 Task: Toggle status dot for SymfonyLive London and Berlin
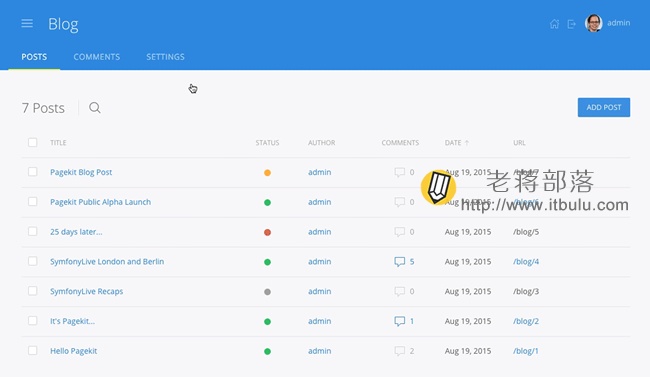267,262
